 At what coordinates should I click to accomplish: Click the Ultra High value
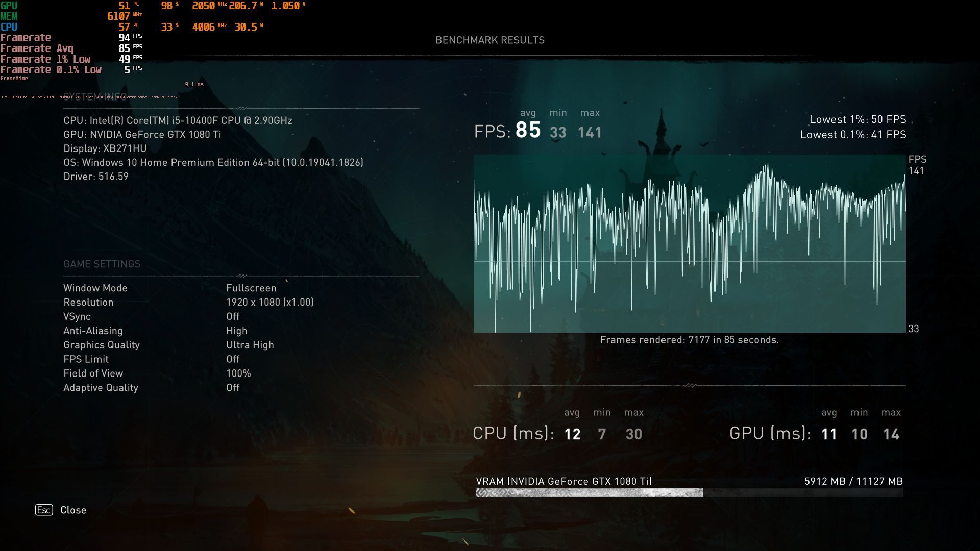pyautogui.click(x=250, y=345)
